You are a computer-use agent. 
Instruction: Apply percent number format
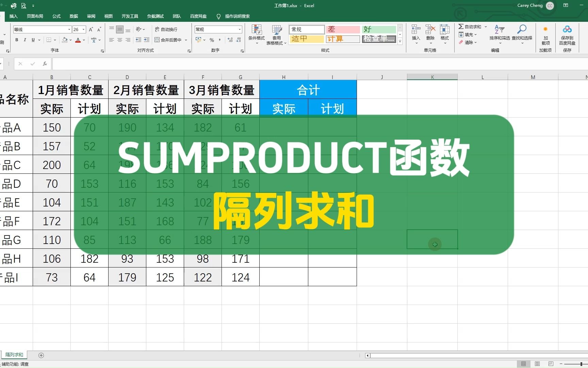click(211, 40)
